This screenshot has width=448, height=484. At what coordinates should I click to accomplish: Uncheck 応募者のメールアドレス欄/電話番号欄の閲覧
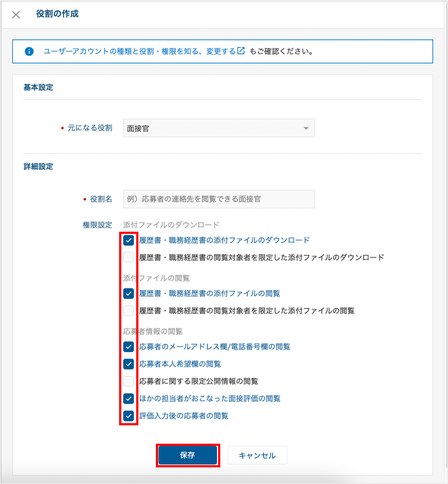click(129, 346)
